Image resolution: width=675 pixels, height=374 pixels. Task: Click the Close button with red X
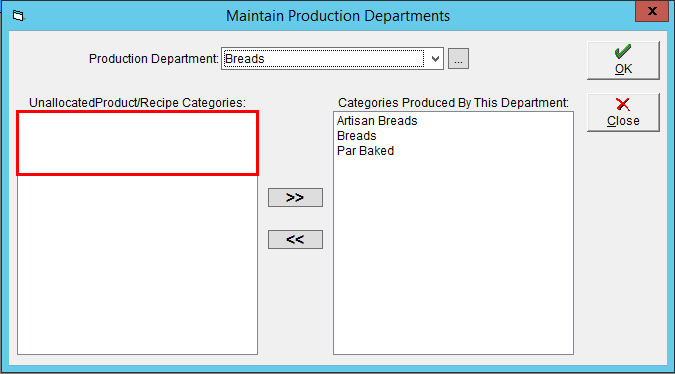[x=623, y=112]
